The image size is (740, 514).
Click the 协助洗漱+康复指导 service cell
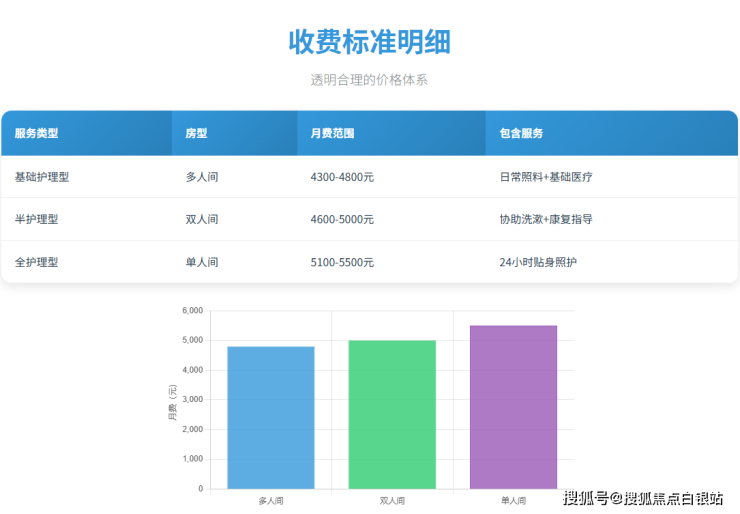tap(545, 219)
